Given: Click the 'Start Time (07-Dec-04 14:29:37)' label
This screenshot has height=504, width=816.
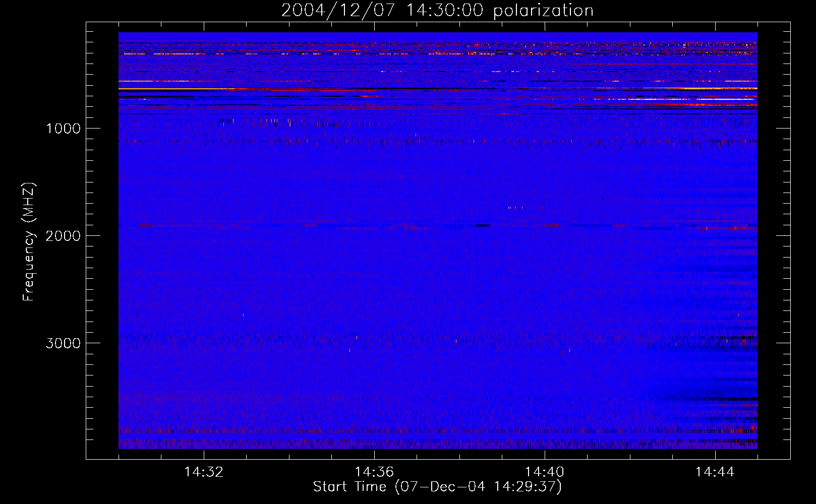Looking at the screenshot, I should pos(437,487).
